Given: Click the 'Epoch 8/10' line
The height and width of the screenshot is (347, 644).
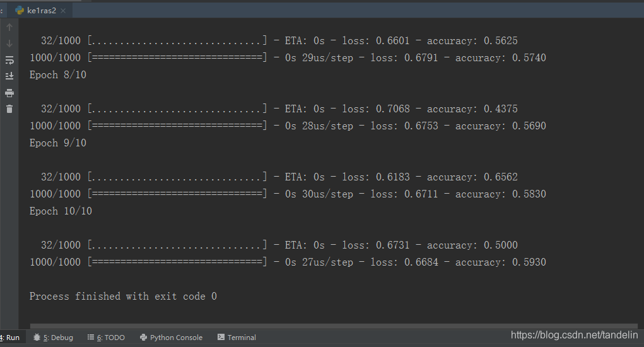Looking at the screenshot, I should [x=58, y=74].
